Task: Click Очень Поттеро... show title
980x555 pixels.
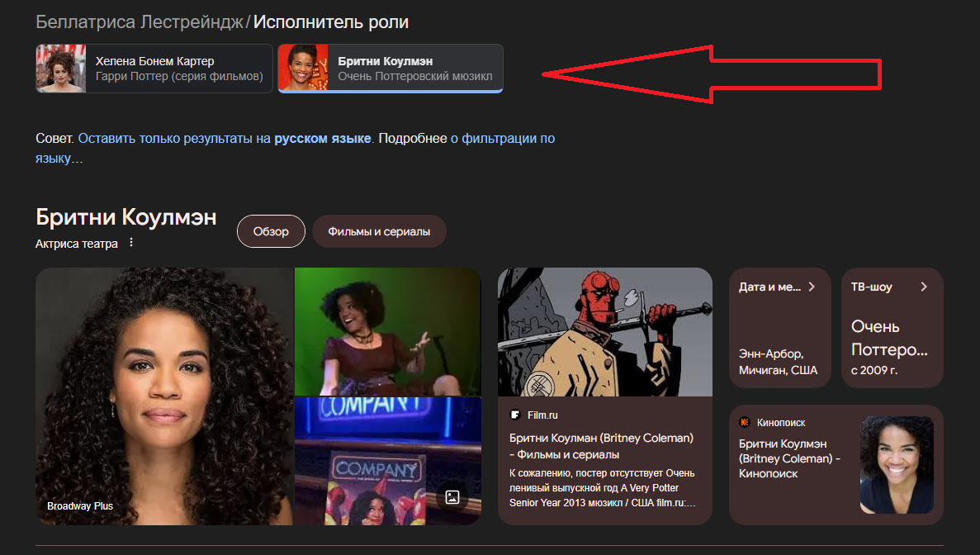Action: click(889, 338)
